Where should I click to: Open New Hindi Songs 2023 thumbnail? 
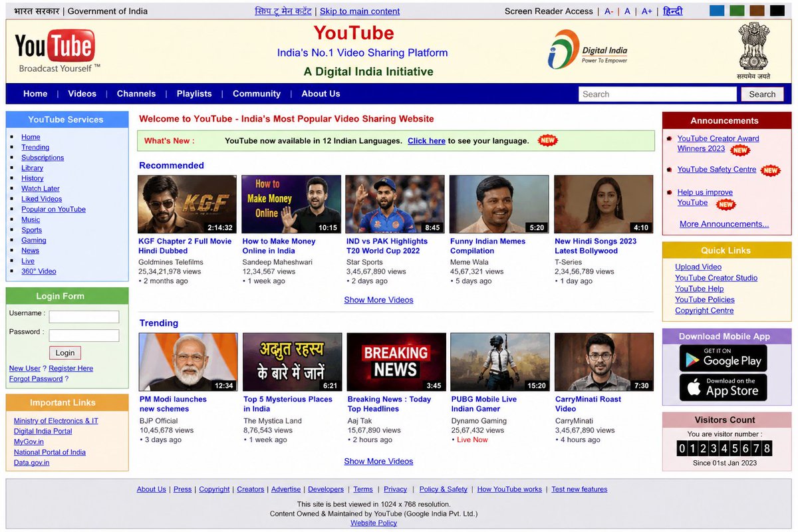[604, 204]
